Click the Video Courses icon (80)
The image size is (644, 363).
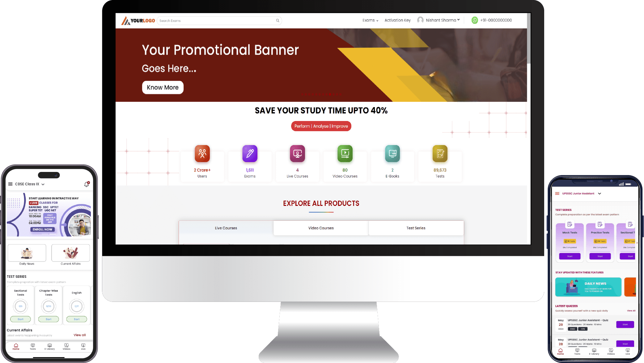tap(345, 153)
